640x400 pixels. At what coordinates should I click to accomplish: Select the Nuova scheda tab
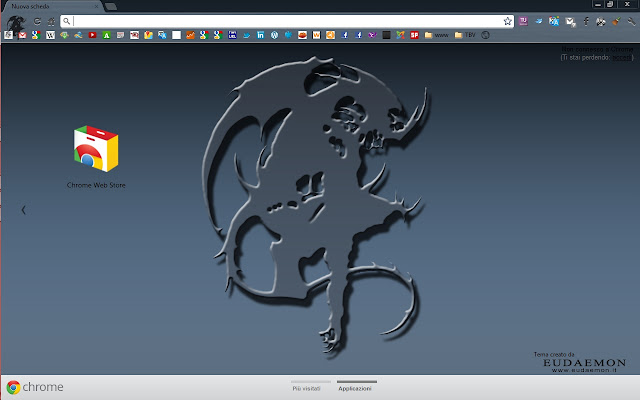tap(51, 7)
